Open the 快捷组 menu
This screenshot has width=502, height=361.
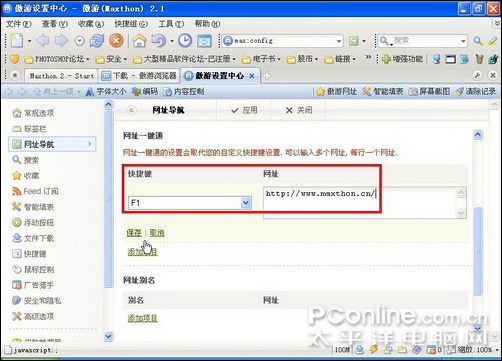coord(131,24)
